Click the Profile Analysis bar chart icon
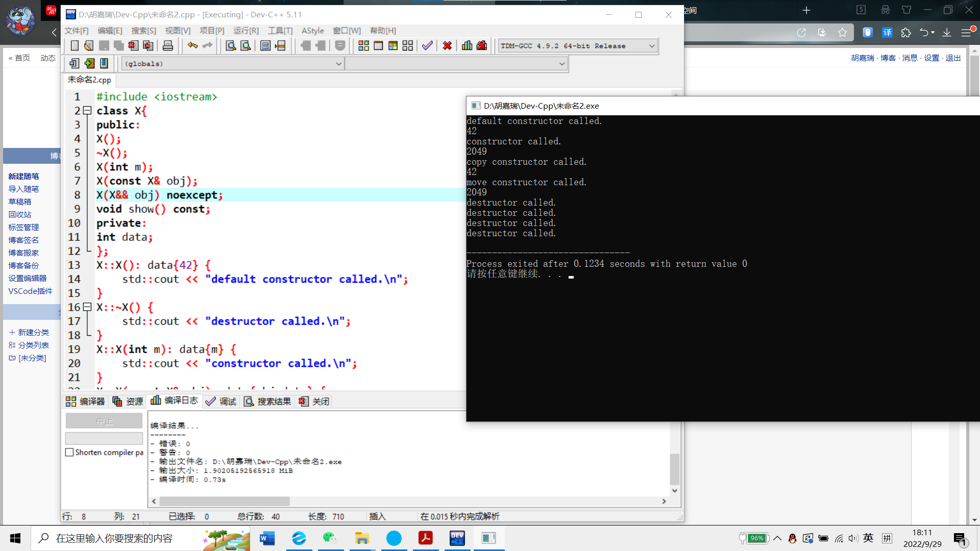The image size is (980, 551). coord(467,46)
